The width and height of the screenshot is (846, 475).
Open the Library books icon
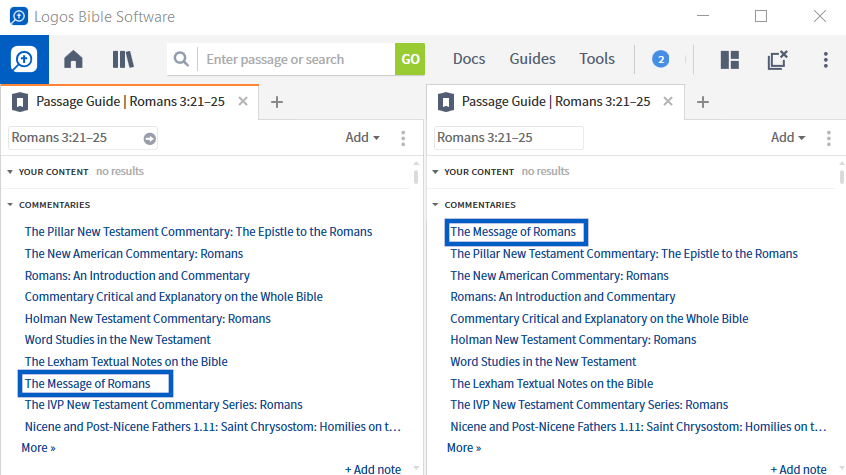(x=123, y=59)
